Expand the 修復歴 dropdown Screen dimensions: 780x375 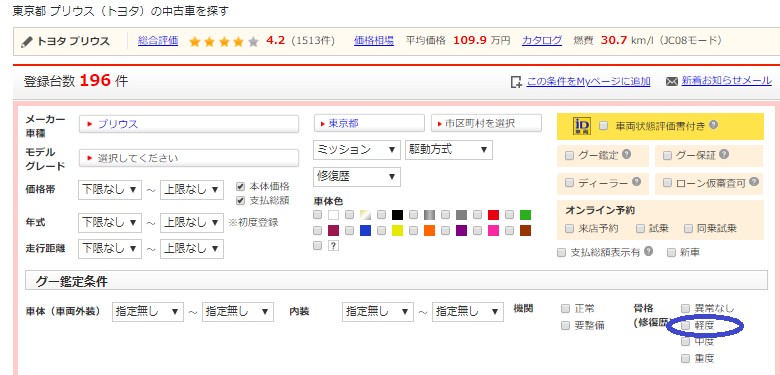coord(357,177)
